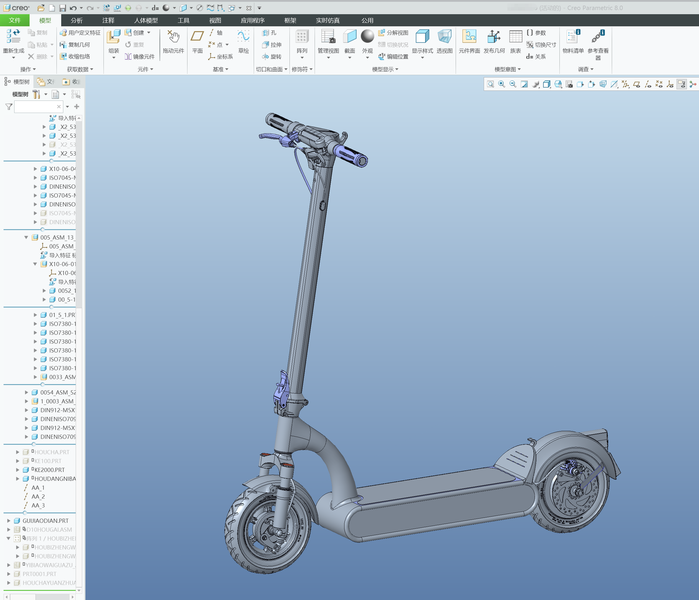Click the 外观 (Appearance) sphere icon

367,36
